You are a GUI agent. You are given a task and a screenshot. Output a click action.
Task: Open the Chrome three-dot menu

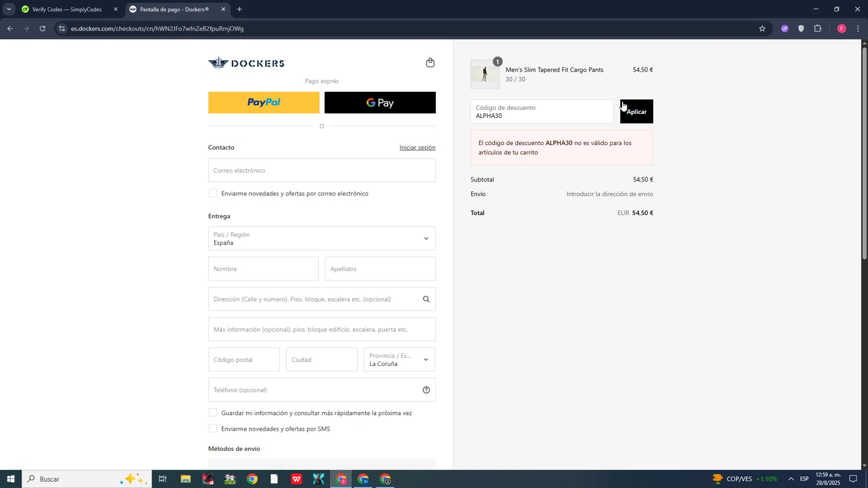tap(858, 28)
